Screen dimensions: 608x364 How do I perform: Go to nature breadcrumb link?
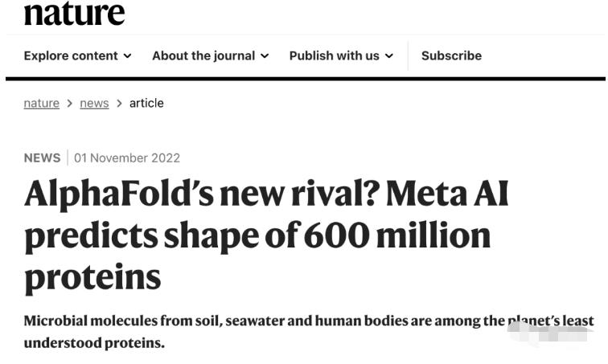(42, 104)
